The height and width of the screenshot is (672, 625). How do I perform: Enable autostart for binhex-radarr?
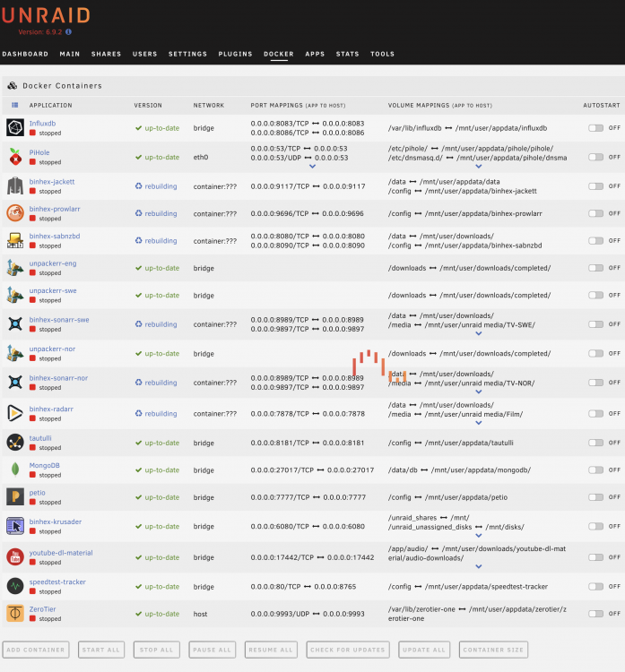[595, 414]
